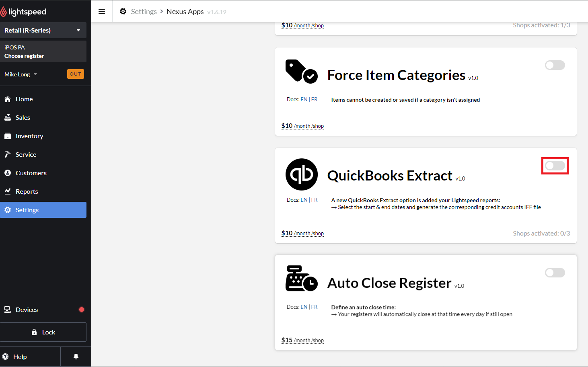Click QuickBooks Extract $10 /month/shop price

(302, 233)
